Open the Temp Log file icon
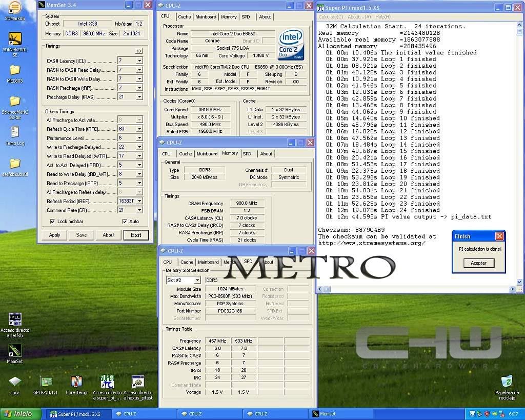Image resolution: width=525 pixels, height=420 pixels. point(15,132)
